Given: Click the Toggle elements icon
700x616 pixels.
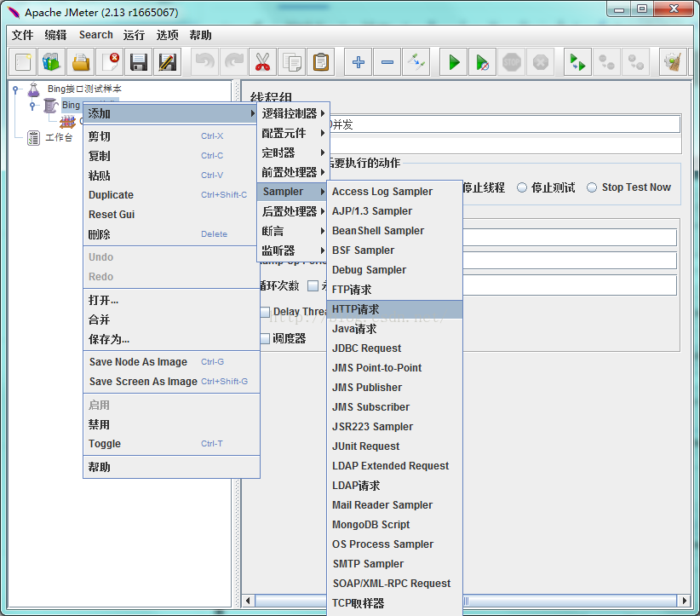Looking at the screenshot, I should point(416,62).
